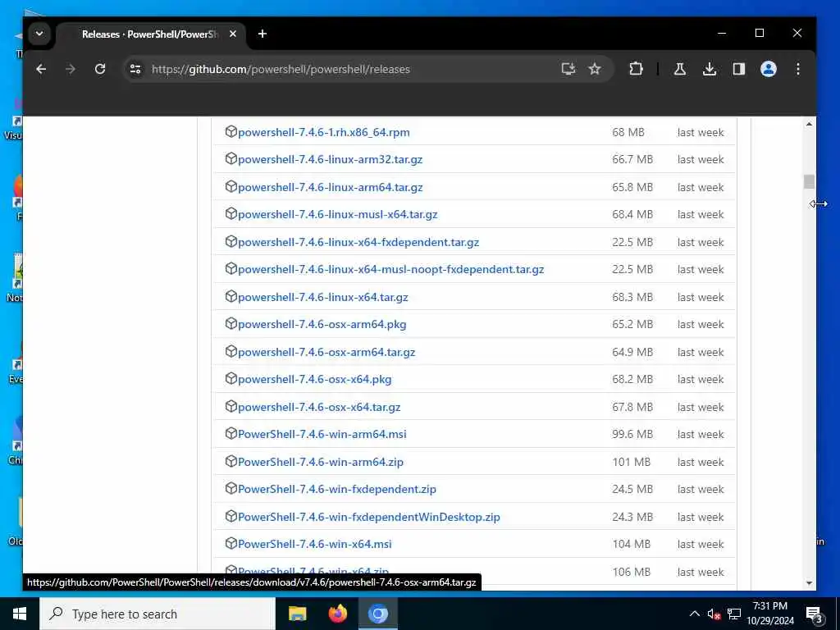Download PowerShell-7.4.6-win-fxdependentWinDesktop.zip
Image resolution: width=840 pixels, height=630 pixels.
(x=368, y=517)
